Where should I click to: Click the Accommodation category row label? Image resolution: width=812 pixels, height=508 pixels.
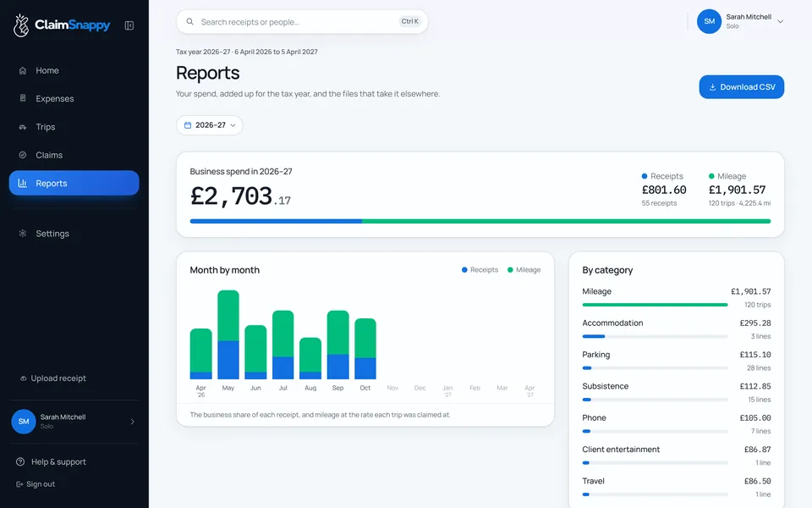pyautogui.click(x=612, y=323)
